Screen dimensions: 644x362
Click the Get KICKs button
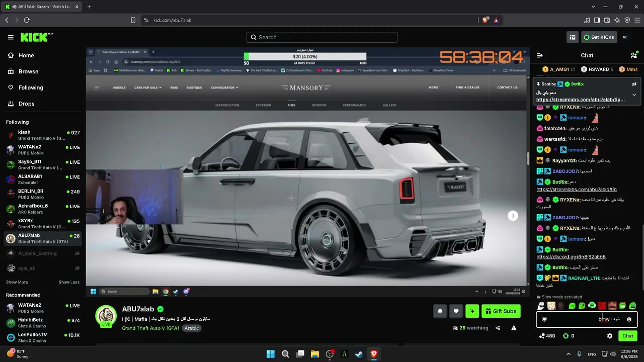[x=599, y=37]
